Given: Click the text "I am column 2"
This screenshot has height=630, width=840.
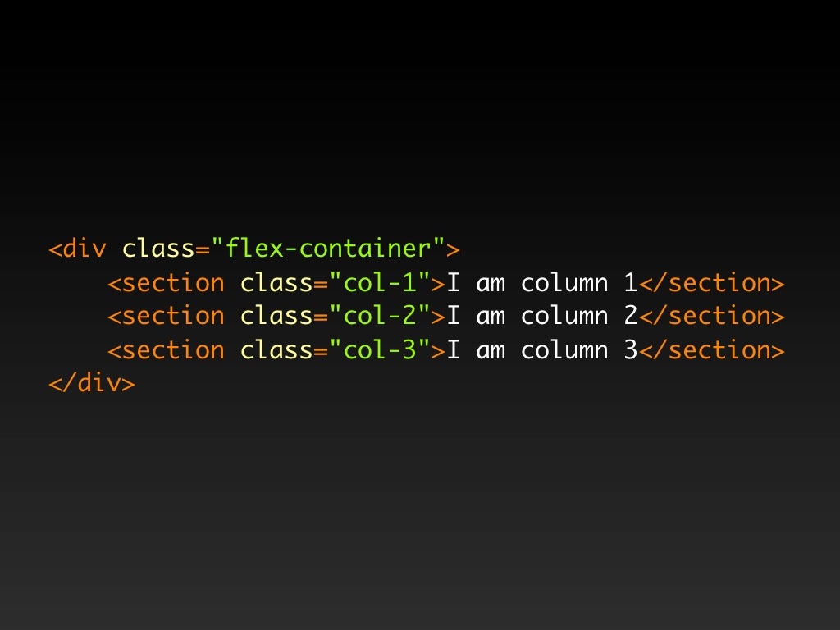Looking at the screenshot, I should (x=541, y=316).
